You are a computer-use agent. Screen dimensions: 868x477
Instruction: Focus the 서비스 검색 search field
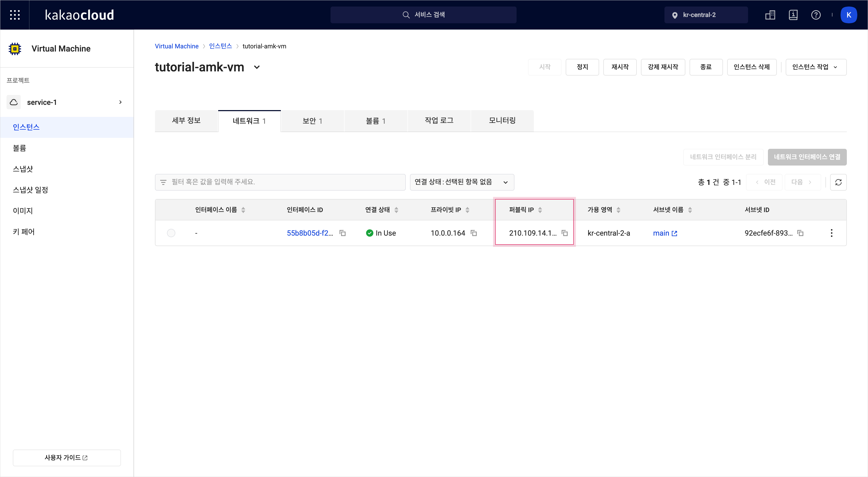[x=423, y=15]
